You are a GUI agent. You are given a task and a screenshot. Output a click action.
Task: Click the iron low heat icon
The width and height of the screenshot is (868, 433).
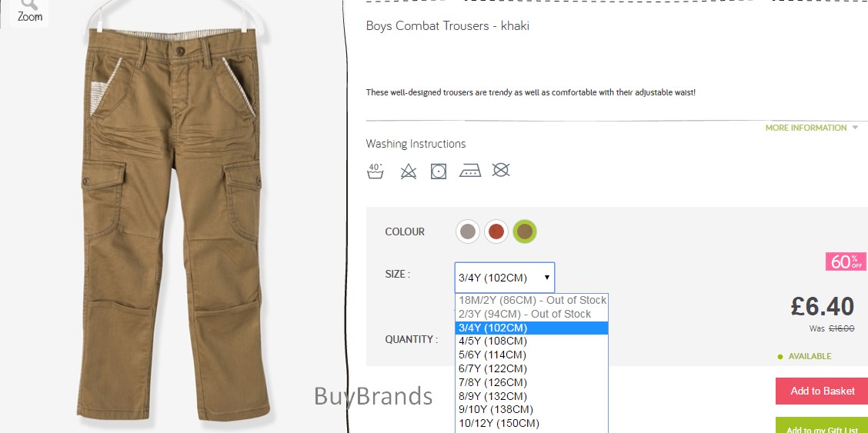click(x=470, y=171)
